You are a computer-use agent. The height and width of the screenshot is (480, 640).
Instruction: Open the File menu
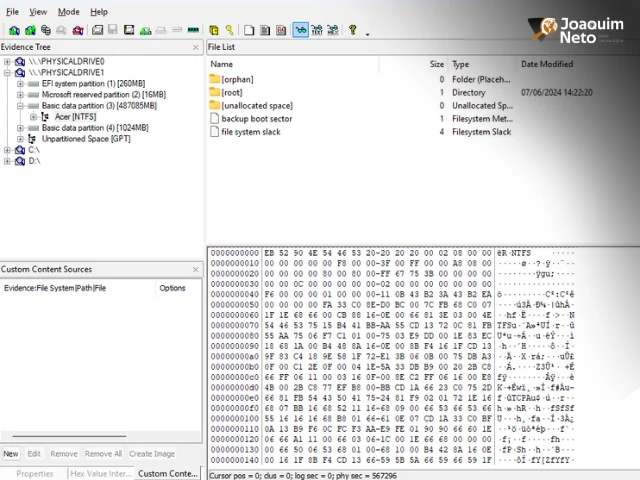[x=12, y=12]
